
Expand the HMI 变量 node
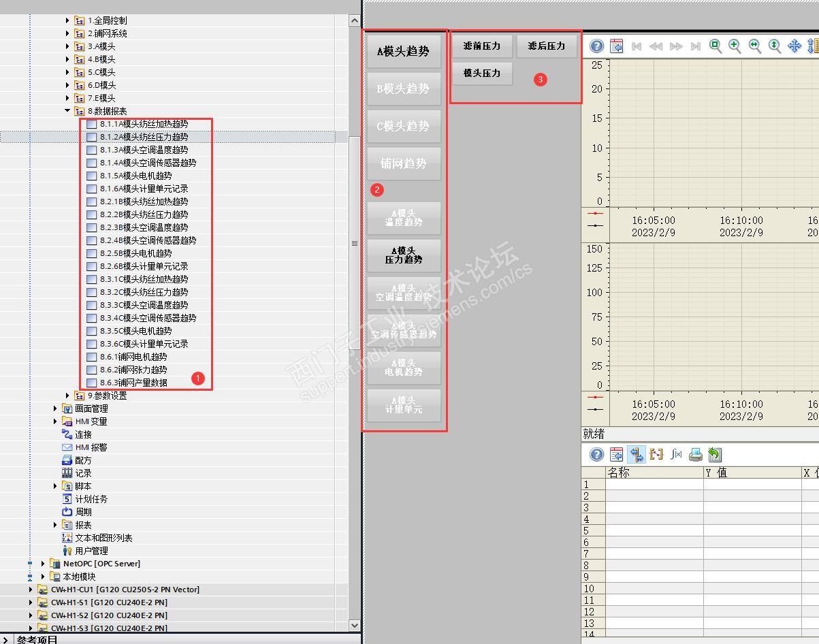[55, 421]
